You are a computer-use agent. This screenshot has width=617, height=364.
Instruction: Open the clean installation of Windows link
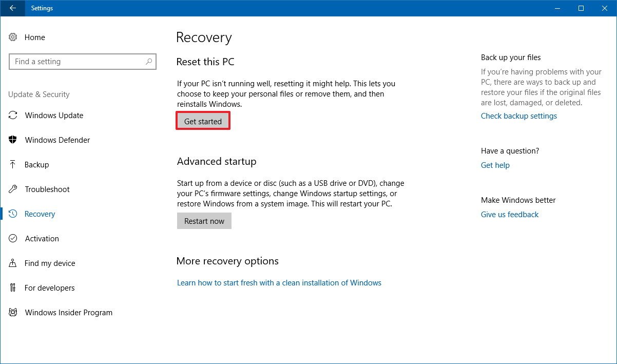(279, 282)
